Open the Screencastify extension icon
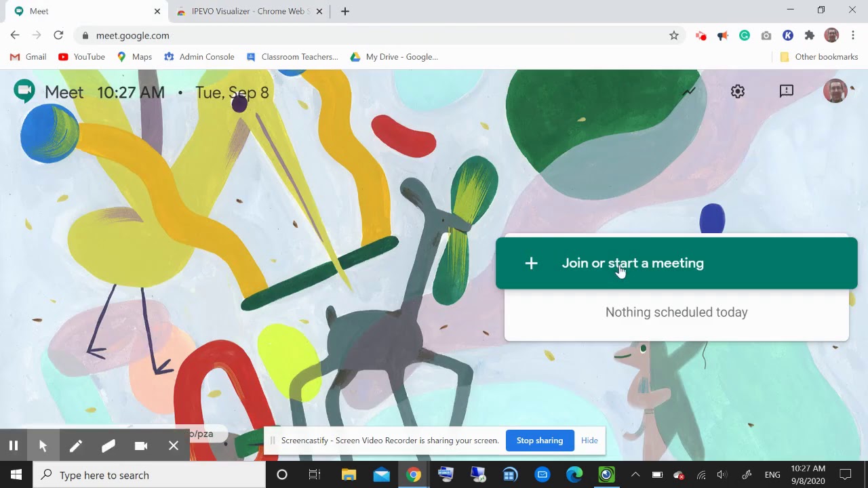 pyautogui.click(x=701, y=35)
